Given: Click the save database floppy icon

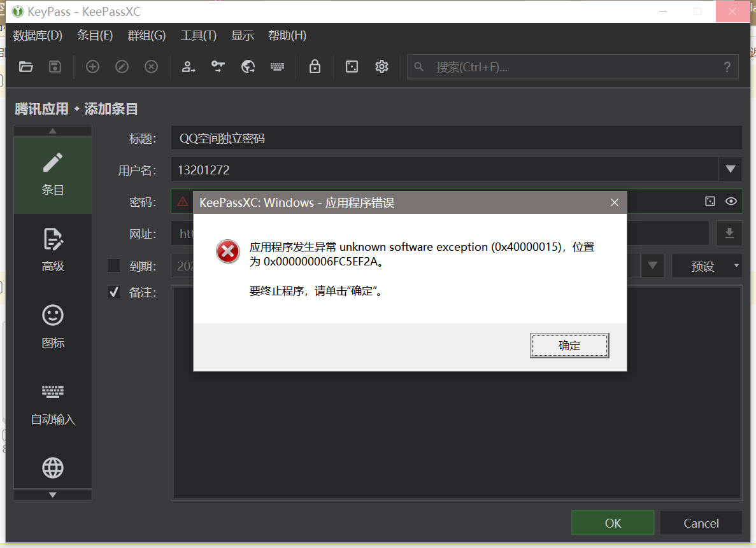Looking at the screenshot, I should point(55,67).
